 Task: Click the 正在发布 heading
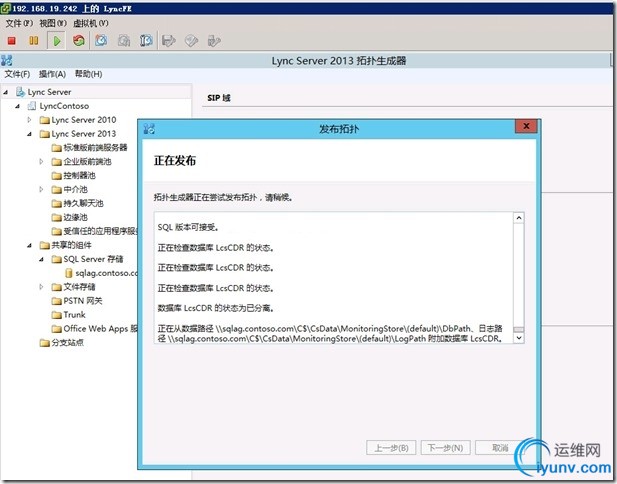[x=175, y=161]
